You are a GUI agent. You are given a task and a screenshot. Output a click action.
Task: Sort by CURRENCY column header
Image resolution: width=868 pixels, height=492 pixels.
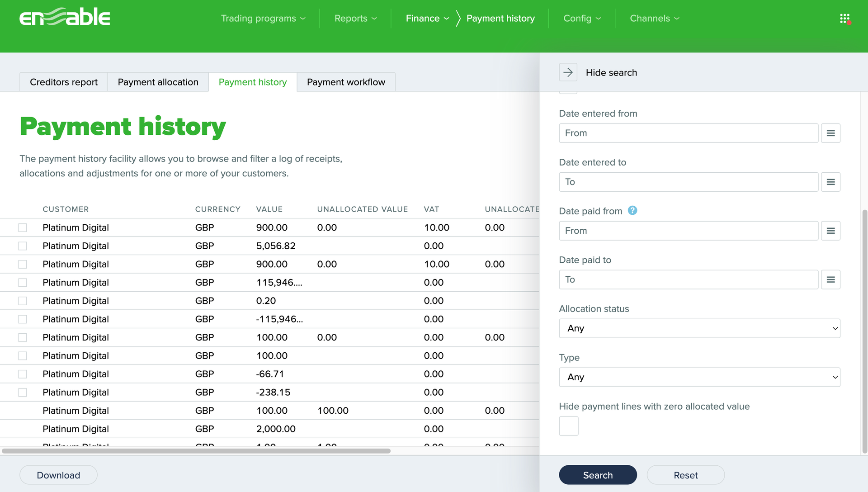(218, 209)
